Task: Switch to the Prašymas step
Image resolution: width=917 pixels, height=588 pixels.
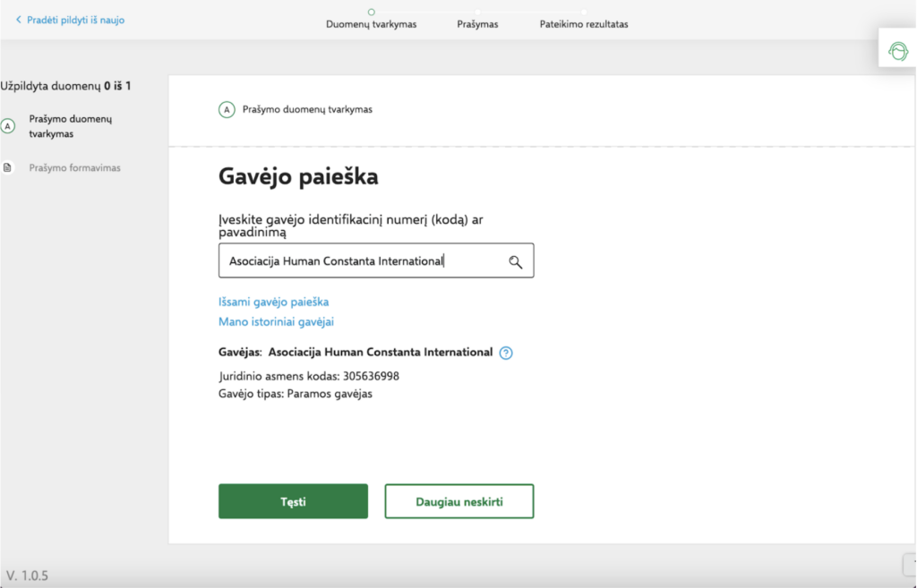Action: click(x=477, y=24)
